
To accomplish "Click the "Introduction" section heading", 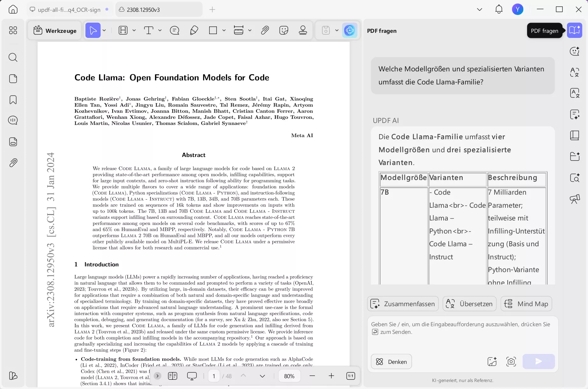I will point(101,264).
